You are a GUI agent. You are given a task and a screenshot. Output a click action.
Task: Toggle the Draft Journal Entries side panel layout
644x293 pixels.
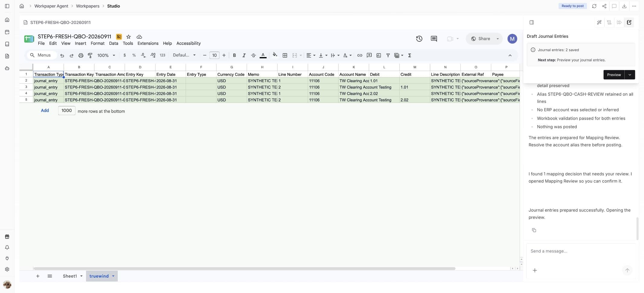532,22
